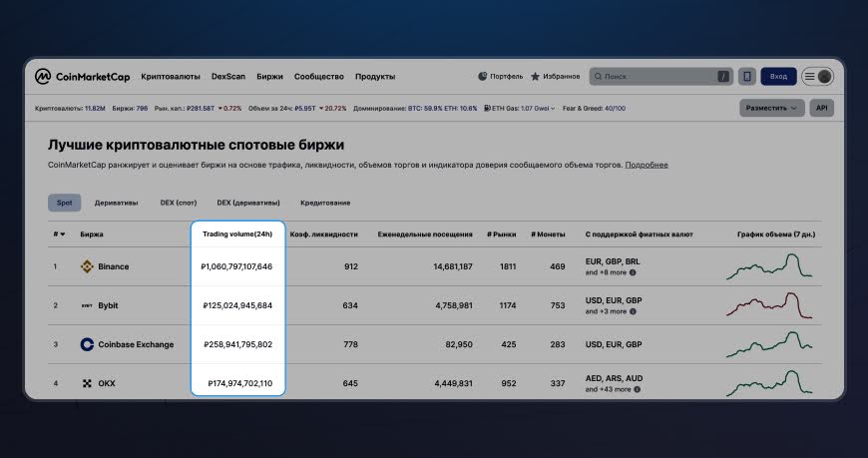Click info icon beside Binance +8 more
The image size is (868, 458).
pyautogui.click(x=633, y=272)
